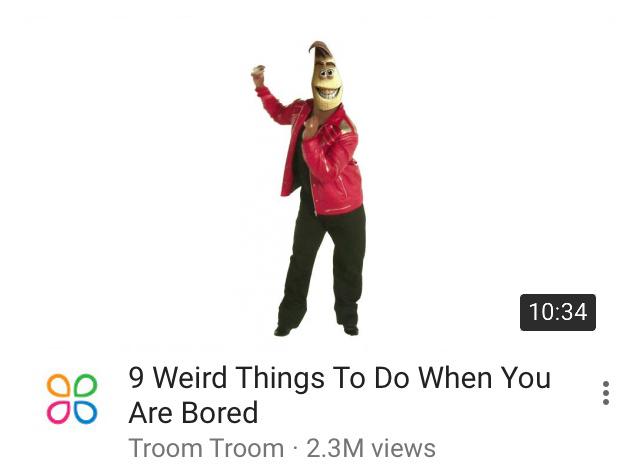Click the blue petal of channel logo
This screenshot has width=640, height=468.
tap(85, 412)
